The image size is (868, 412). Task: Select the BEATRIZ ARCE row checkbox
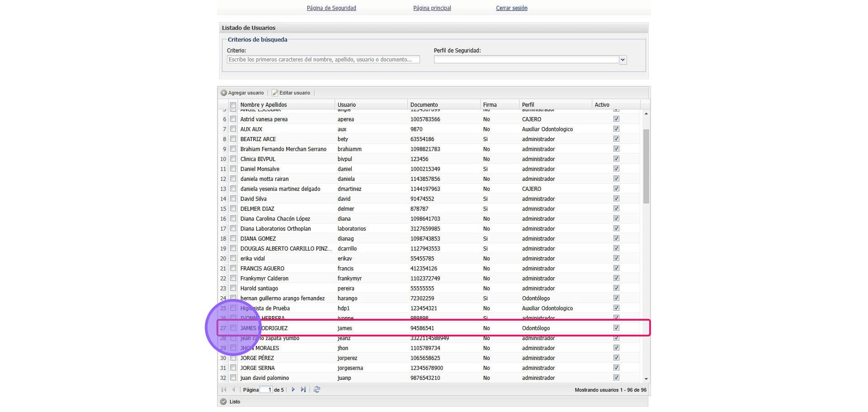coord(233,139)
